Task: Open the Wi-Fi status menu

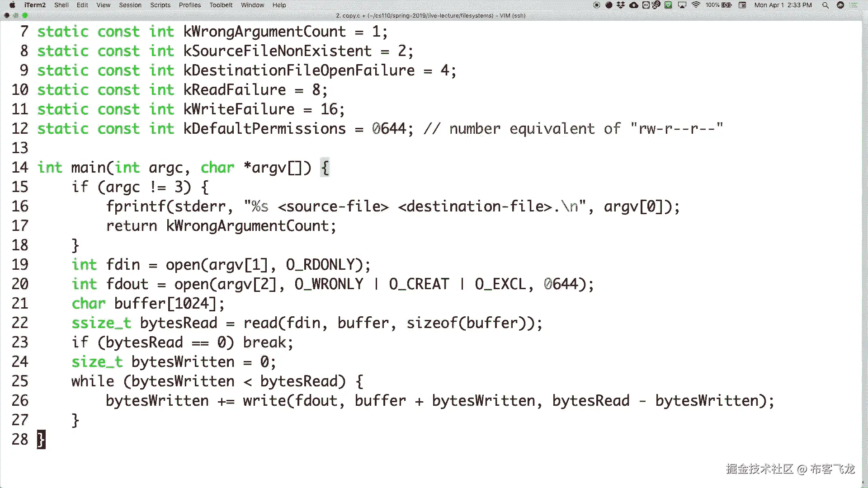Action: 696,5
